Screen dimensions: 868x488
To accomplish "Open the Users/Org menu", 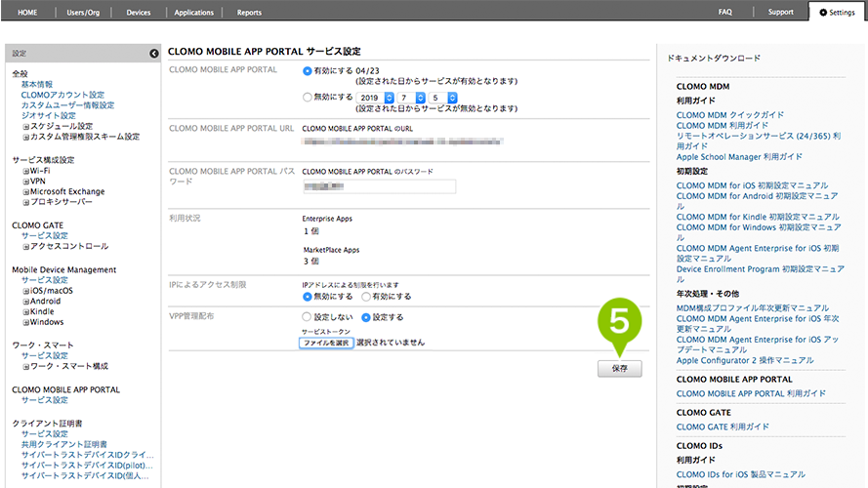I will (x=83, y=12).
